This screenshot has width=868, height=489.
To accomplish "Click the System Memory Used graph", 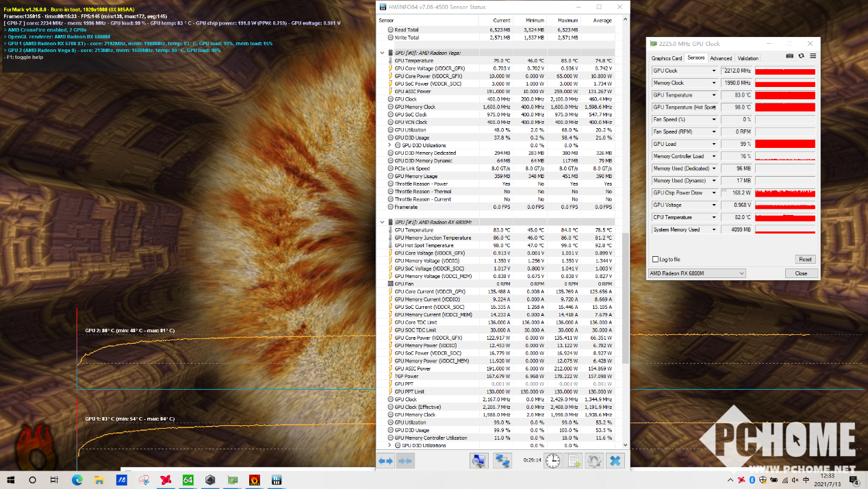I will (785, 229).
